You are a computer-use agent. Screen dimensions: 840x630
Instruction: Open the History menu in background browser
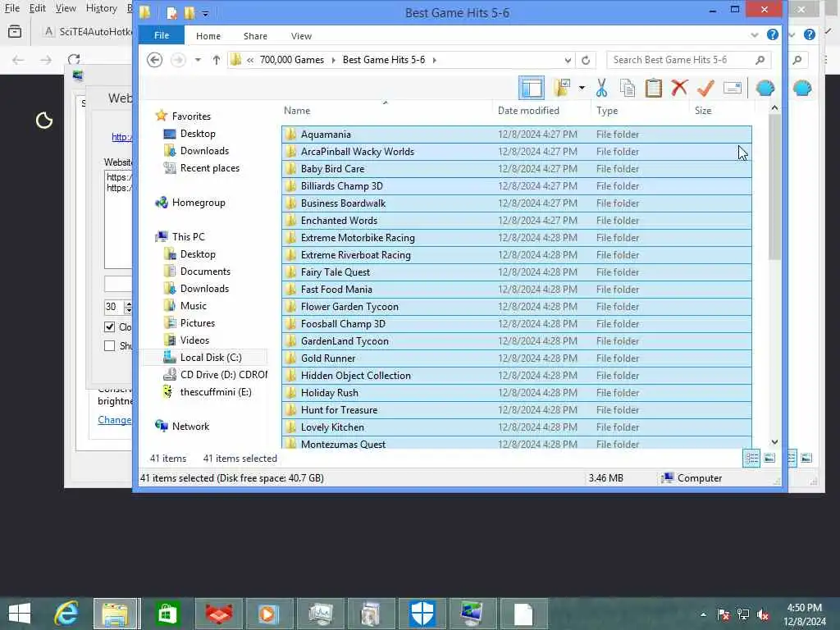pyautogui.click(x=101, y=8)
